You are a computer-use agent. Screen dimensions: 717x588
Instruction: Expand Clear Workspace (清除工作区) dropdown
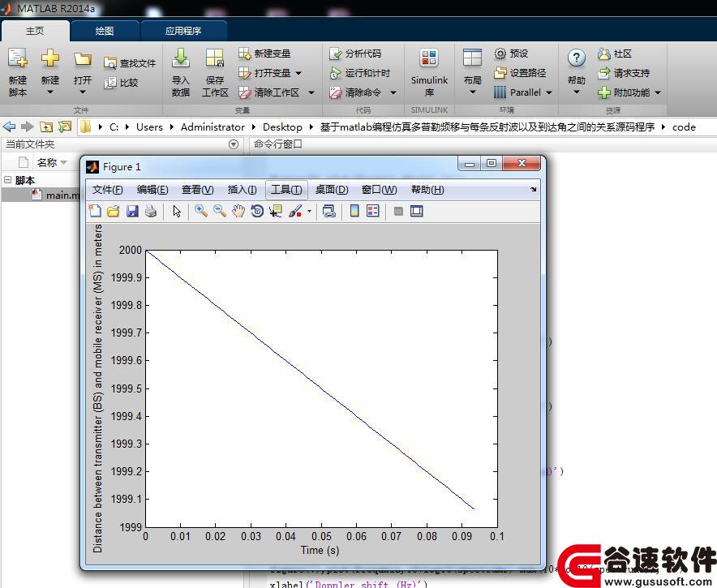pyautogui.click(x=311, y=92)
